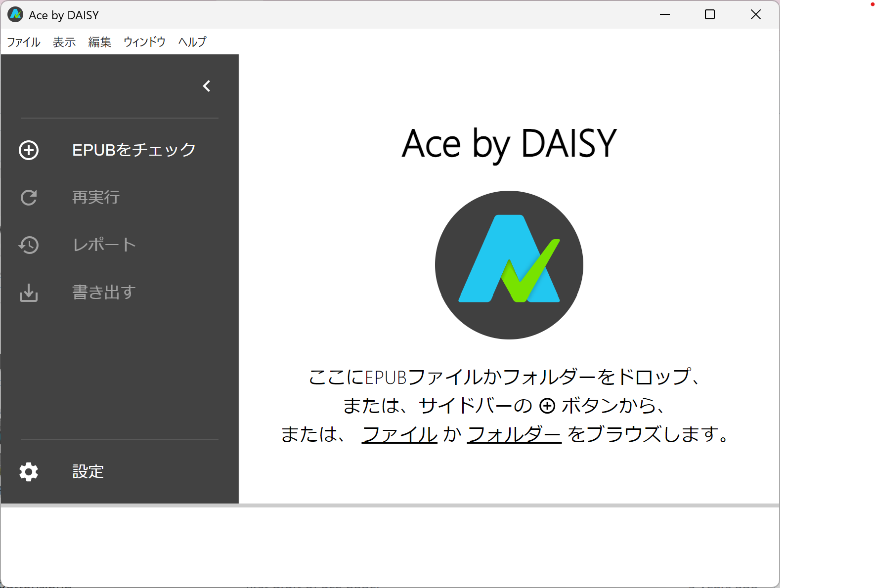The image size is (875, 588).
Task: Open 設定 from the sidebar label
Action: [x=88, y=471]
